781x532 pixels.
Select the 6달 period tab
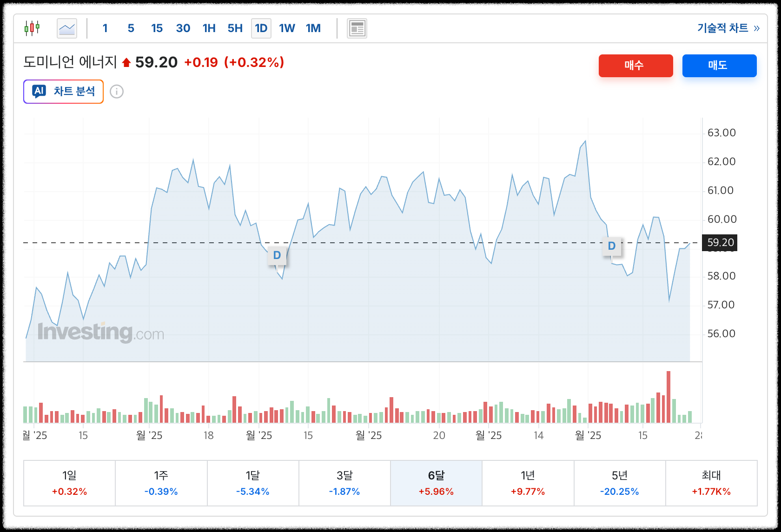pyautogui.click(x=436, y=483)
